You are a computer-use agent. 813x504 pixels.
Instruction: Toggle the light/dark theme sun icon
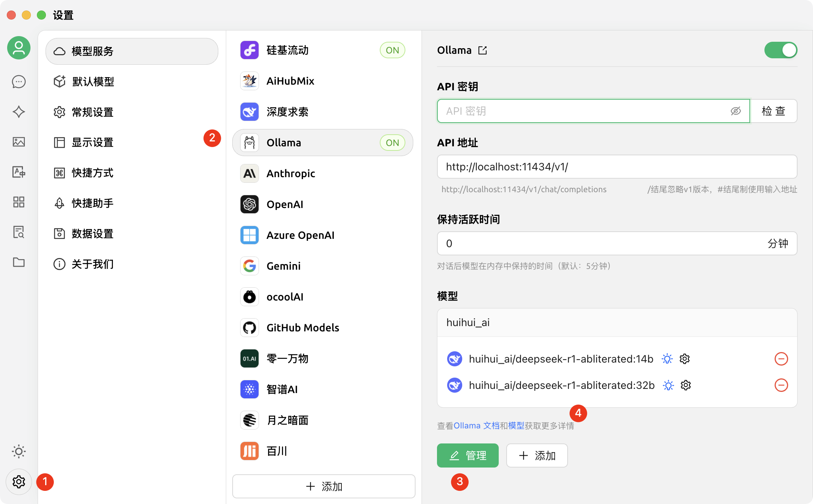[19, 451]
